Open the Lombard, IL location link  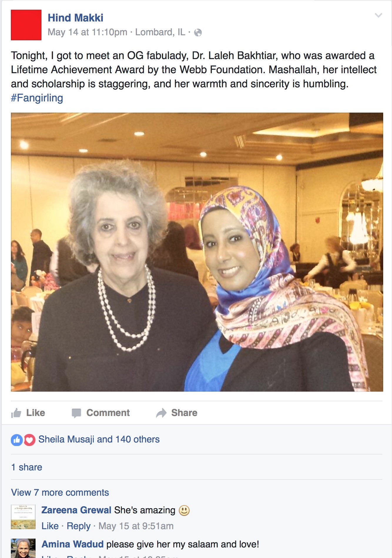click(x=160, y=32)
